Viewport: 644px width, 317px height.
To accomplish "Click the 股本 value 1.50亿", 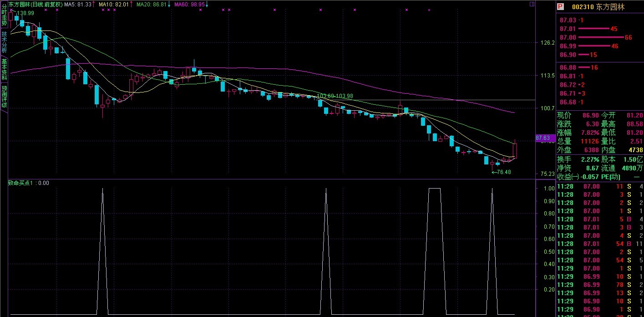I will (634, 159).
